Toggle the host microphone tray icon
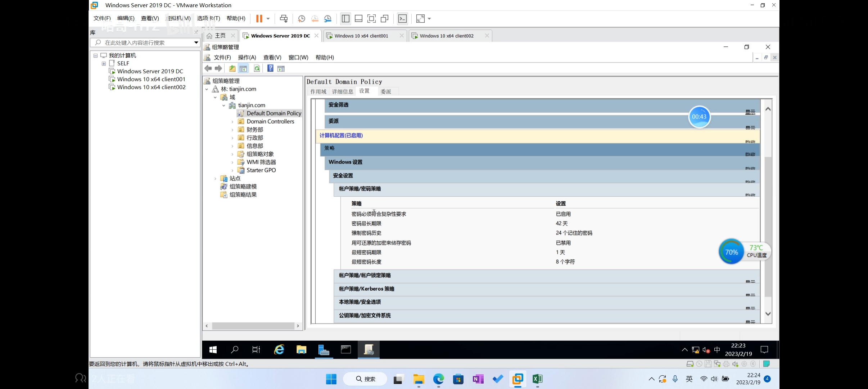The height and width of the screenshot is (389, 868). coord(675,379)
